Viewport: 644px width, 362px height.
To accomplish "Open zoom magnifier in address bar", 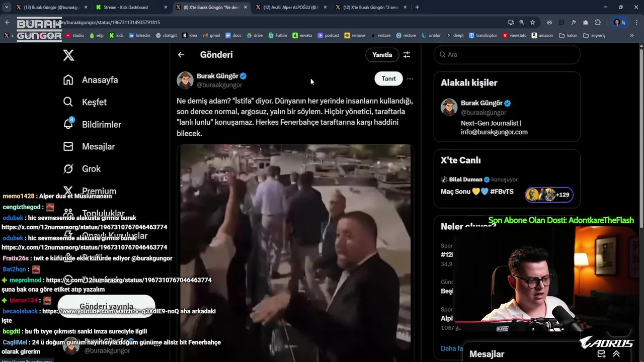I will tap(522, 22).
